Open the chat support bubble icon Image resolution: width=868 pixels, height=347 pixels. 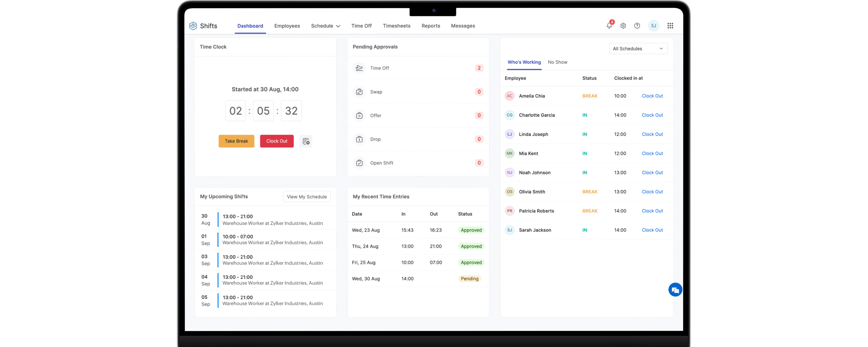tap(675, 290)
